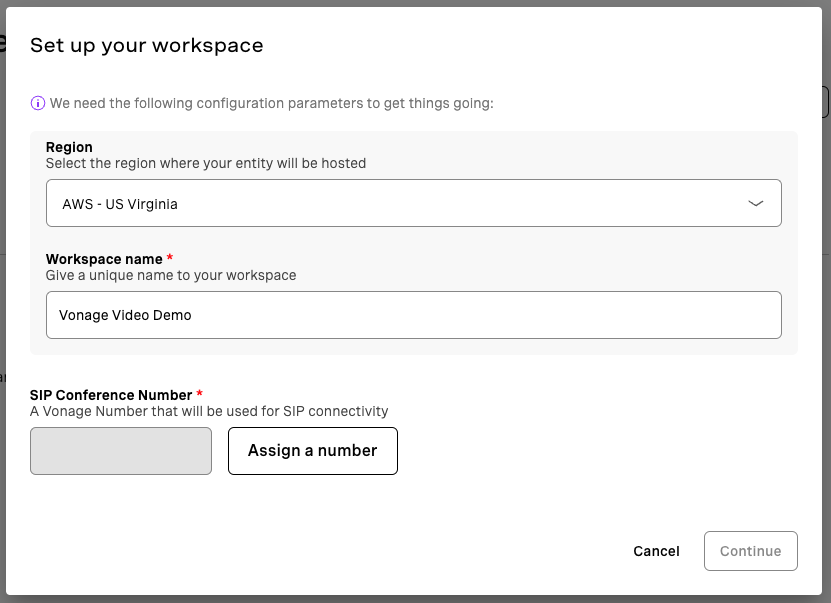Open the Region dropdown showing AWS - US Virginia

click(x=413, y=202)
